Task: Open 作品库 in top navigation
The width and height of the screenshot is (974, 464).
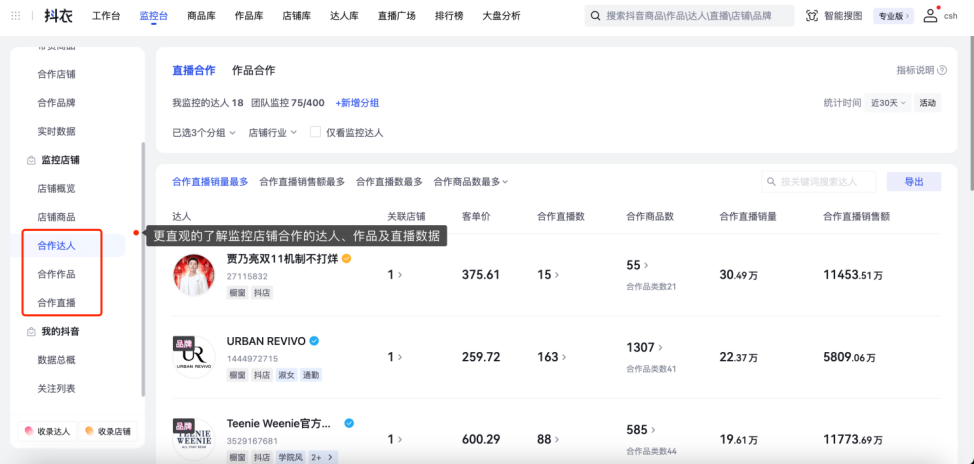Action: (x=249, y=16)
